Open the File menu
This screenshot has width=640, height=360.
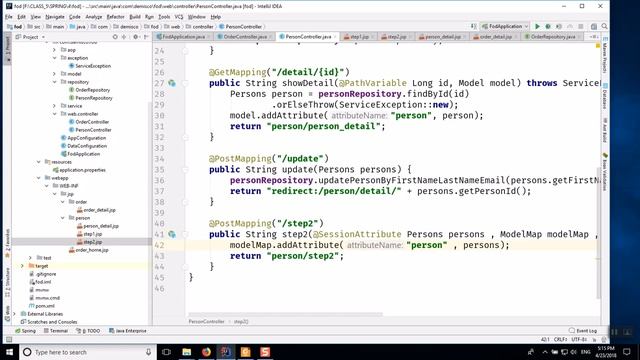pyautogui.click(x=9, y=17)
